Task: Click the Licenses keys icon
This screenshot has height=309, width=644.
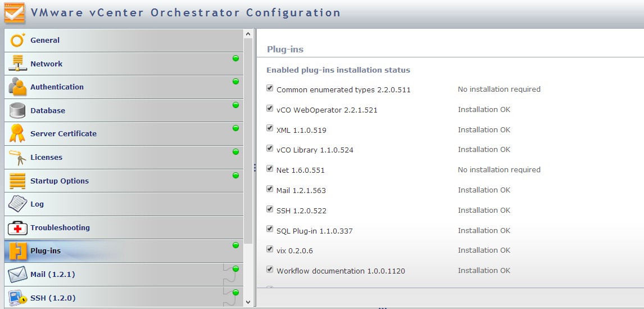Action: 17,158
